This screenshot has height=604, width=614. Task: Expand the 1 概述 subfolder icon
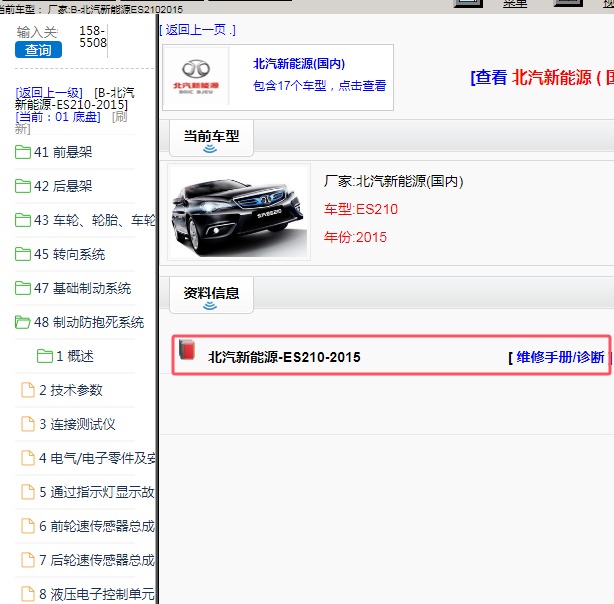(45, 356)
